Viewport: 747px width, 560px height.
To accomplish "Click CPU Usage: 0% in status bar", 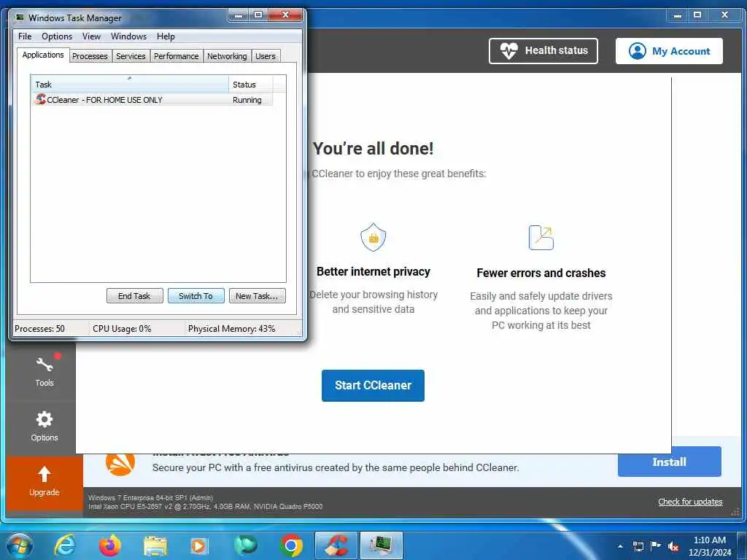I will pyautogui.click(x=122, y=329).
